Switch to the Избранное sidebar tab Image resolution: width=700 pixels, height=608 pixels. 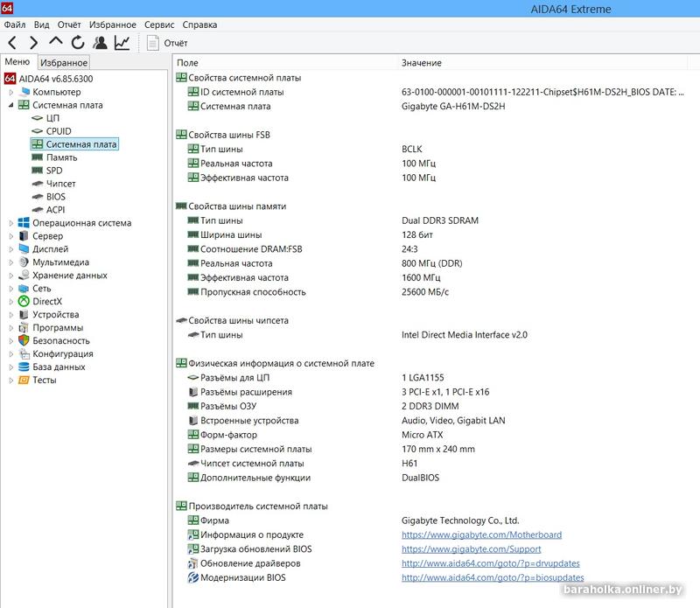pos(64,62)
